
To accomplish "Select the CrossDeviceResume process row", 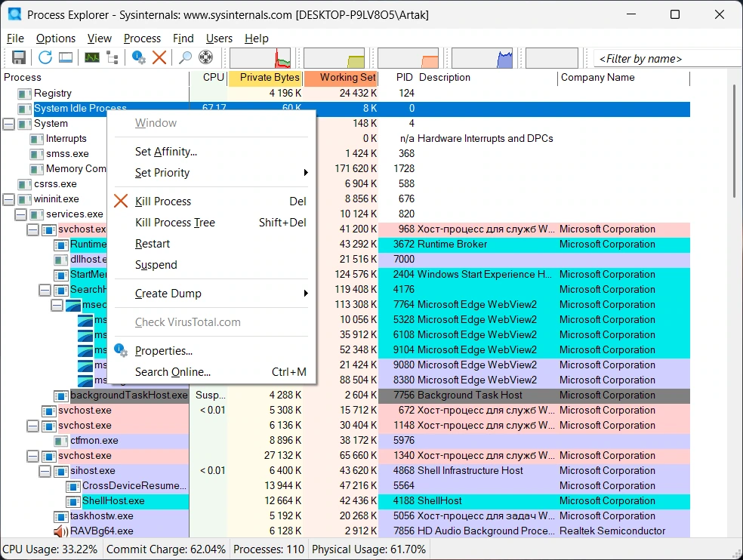I will tap(345, 486).
